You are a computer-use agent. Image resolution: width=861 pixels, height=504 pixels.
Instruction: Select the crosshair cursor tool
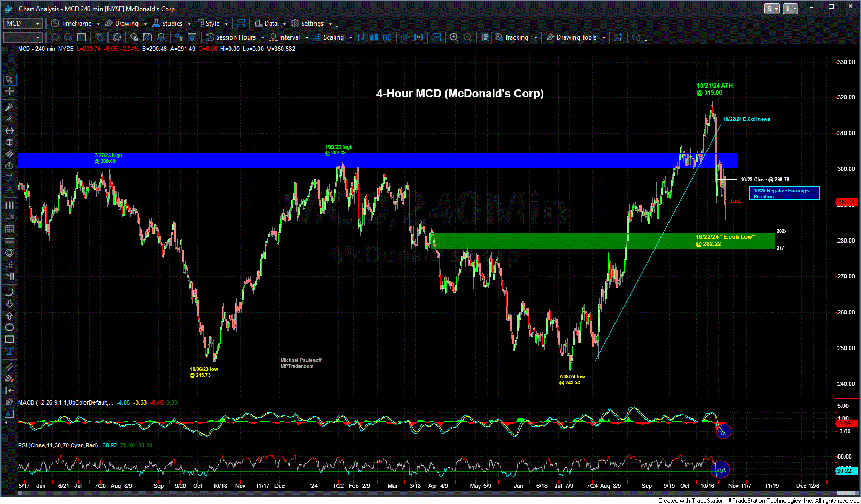point(9,91)
